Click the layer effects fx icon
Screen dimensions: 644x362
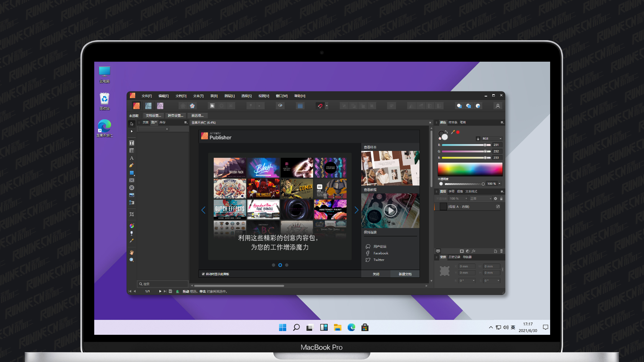pyautogui.click(x=474, y=251)
